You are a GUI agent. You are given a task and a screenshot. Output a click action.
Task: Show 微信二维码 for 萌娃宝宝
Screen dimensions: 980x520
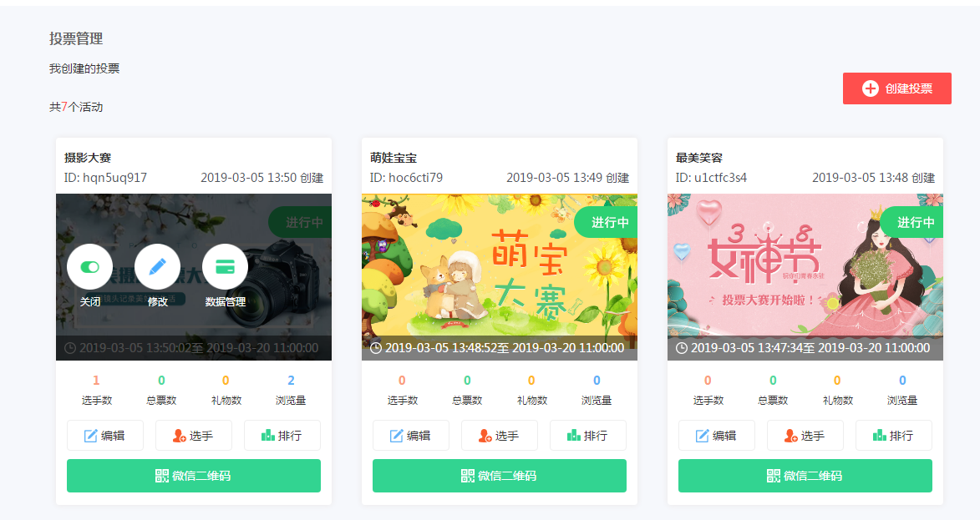(x=500, y=476)
